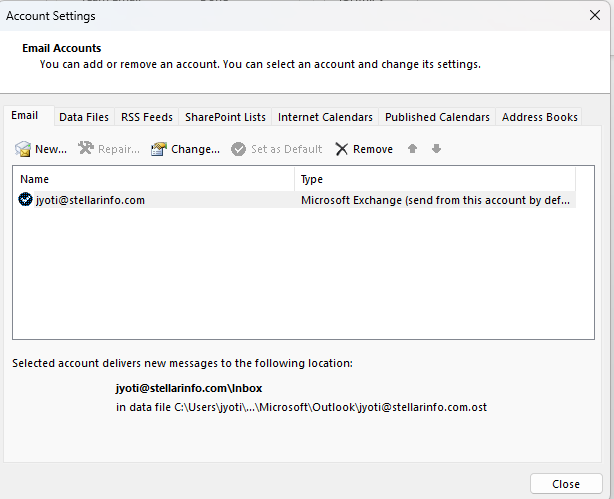Go to the Published Calendars tab

click(x=437, y=117)
